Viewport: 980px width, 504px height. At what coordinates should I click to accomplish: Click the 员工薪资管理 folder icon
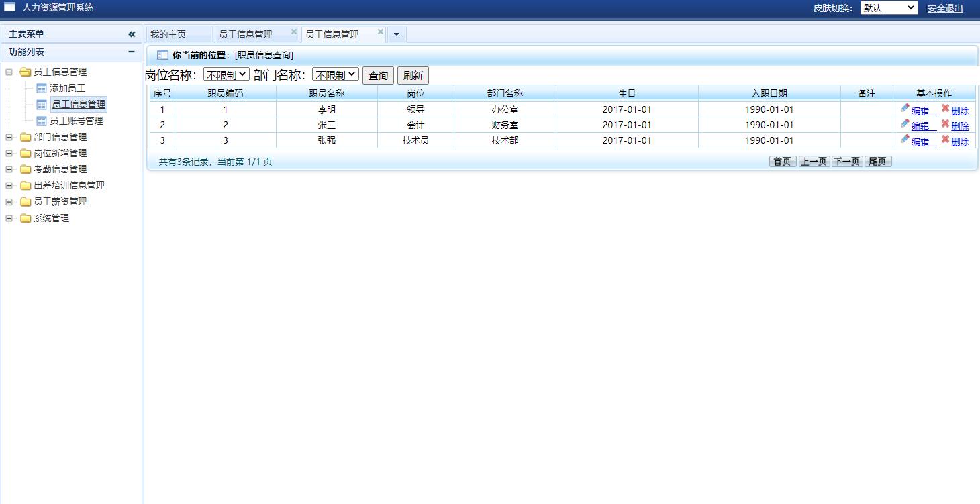click(26, 201)
